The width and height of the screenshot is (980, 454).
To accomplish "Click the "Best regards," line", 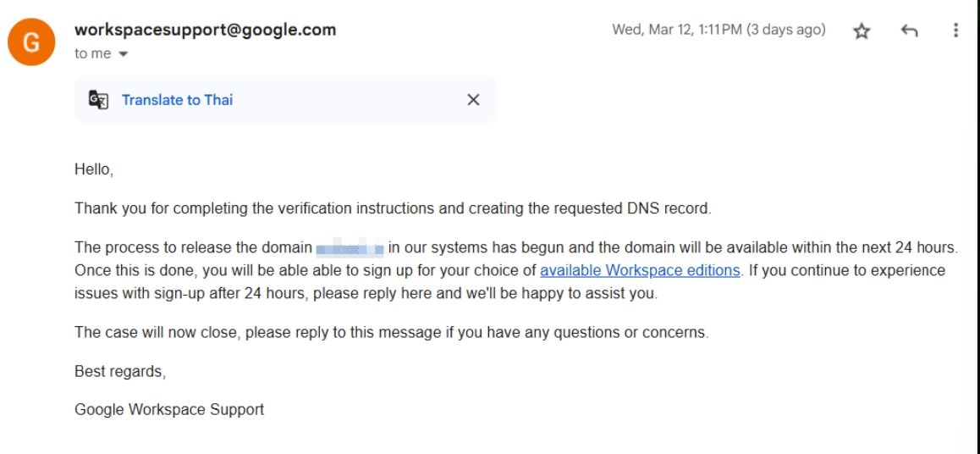I will (120, 372).
